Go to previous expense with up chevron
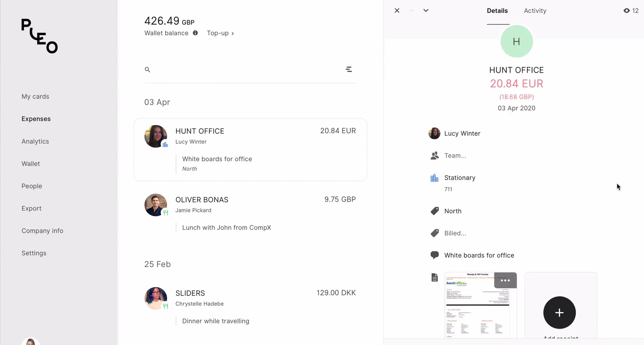Viewport: 644px width, 345px height. [x=411, y=11]
